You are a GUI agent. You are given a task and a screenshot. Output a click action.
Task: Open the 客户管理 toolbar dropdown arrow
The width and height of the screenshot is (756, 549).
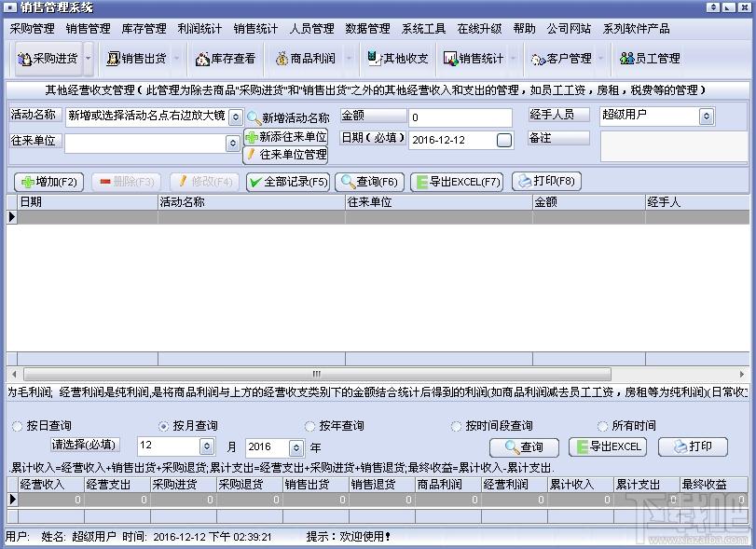pyautogui.click(x=600, y=59)
